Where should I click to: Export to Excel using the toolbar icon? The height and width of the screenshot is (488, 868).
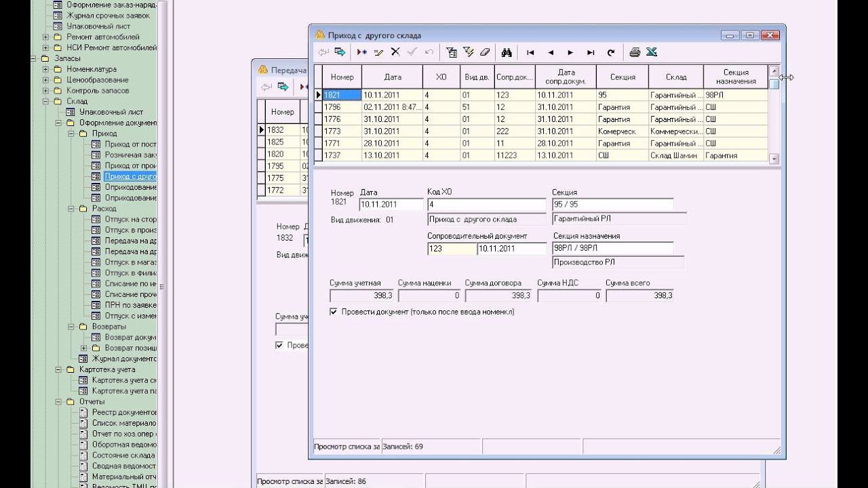point(652,52)
